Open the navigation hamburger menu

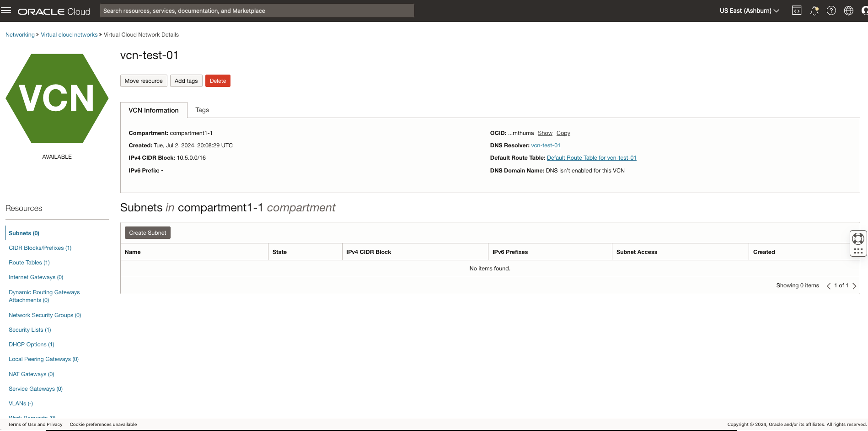[6, 10]
